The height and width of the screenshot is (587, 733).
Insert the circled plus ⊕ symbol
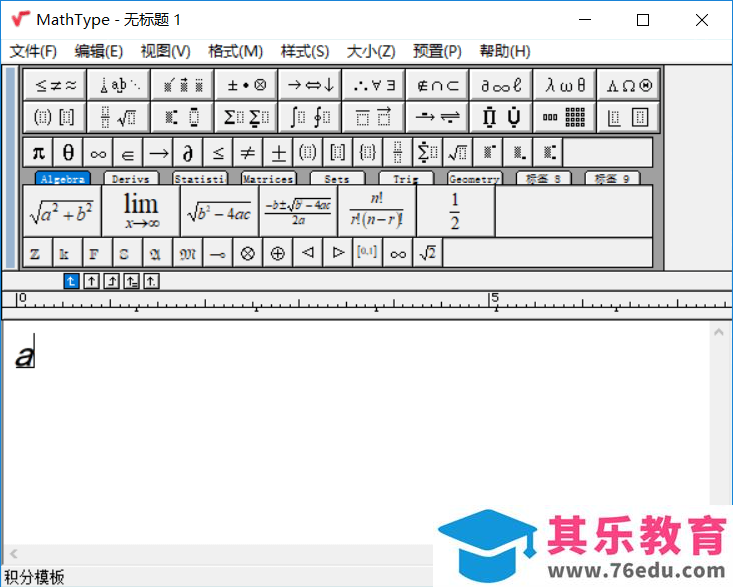click(x=278, y=253)
